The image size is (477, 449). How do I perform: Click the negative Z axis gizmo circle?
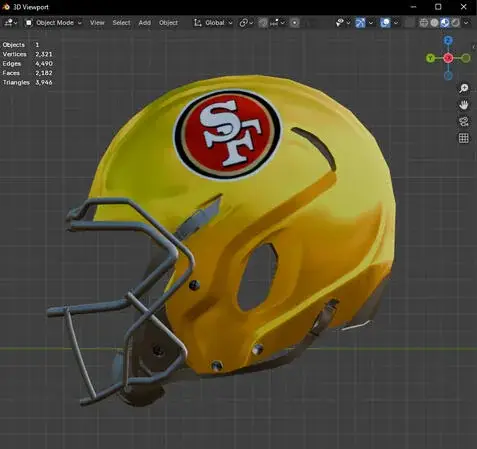(x=448, y=76)
